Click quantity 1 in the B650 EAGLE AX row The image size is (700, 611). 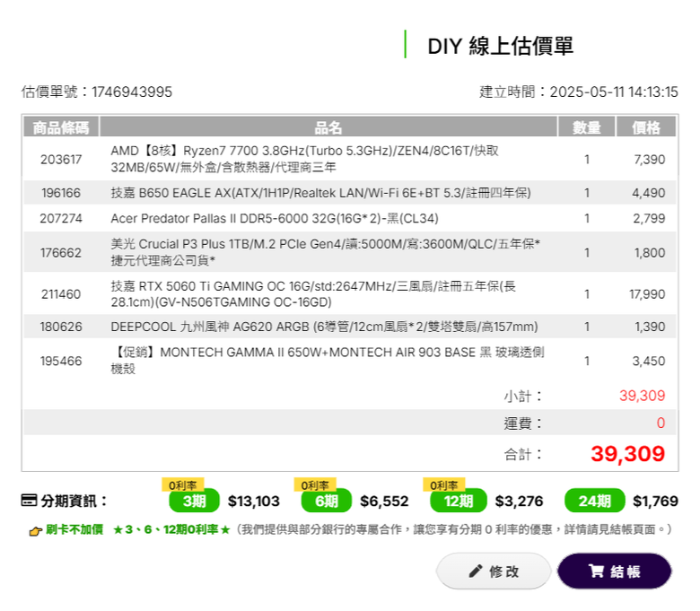(587, 193)
